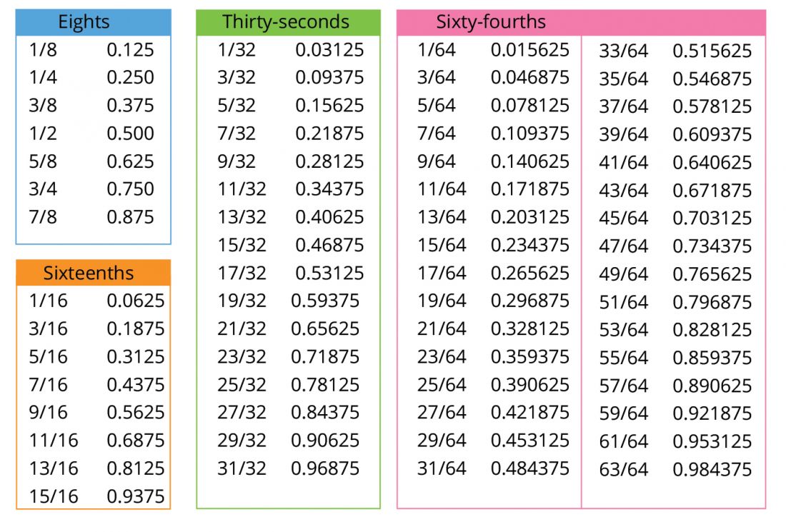Select the decimal value 0.4375
Image resolution: width=786 pixels, height=532 pixels.
135,384
